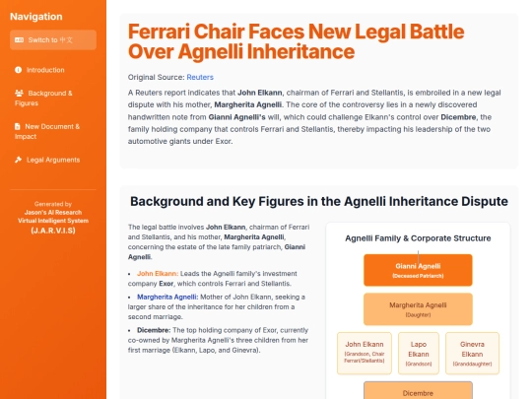Select the Margherita Agnelli daughter box
Image resolution: width=532 pixels, height=399 pixels.
click(418, 309)
